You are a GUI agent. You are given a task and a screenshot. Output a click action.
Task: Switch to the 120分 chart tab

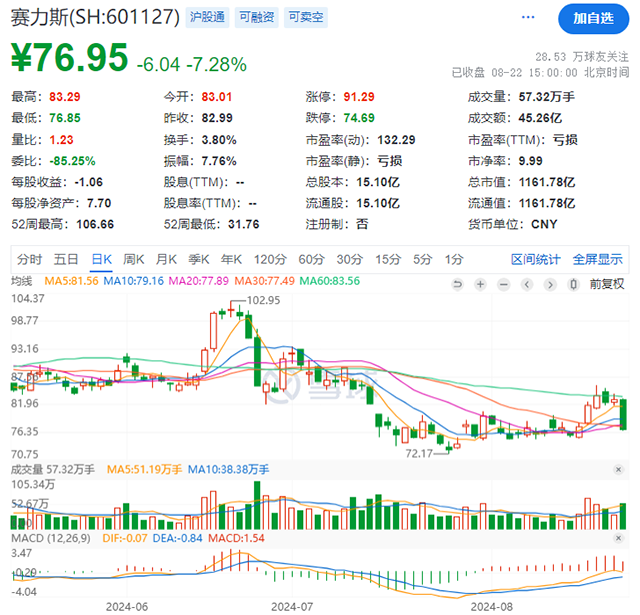[x=270, y=259]
